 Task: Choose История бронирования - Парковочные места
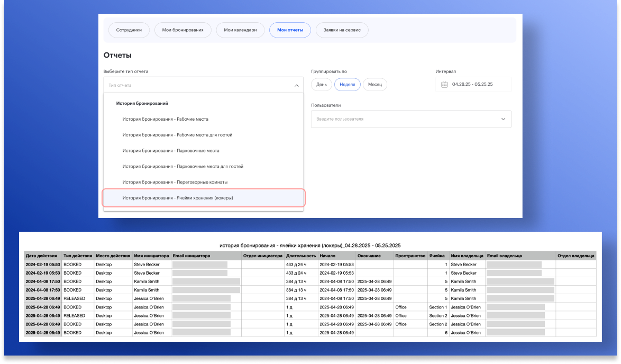click(x=203, y=151)
